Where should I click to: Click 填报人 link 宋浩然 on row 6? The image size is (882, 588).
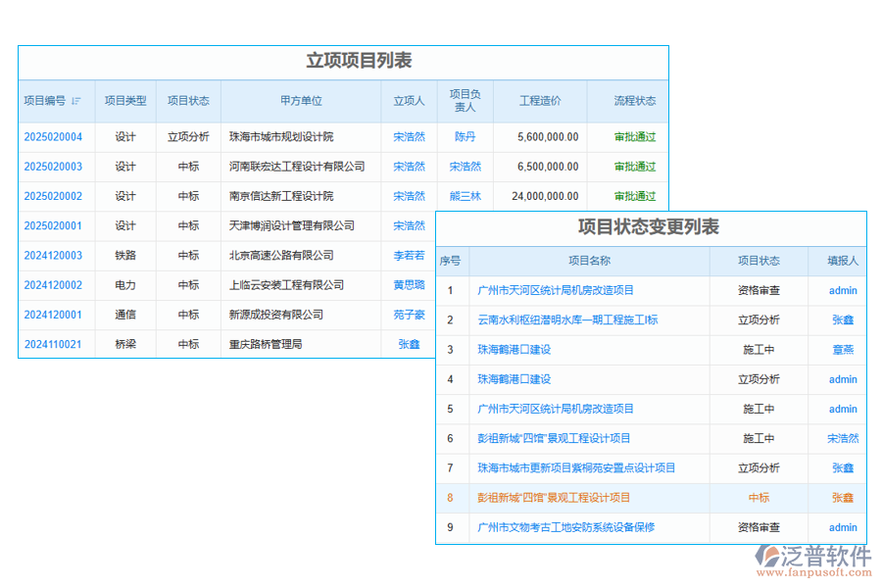click(841, 438)
